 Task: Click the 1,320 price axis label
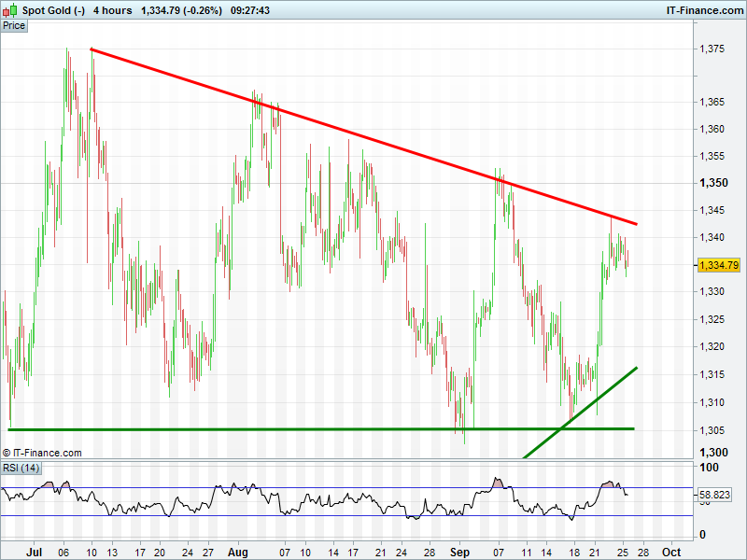click(712, 346)
